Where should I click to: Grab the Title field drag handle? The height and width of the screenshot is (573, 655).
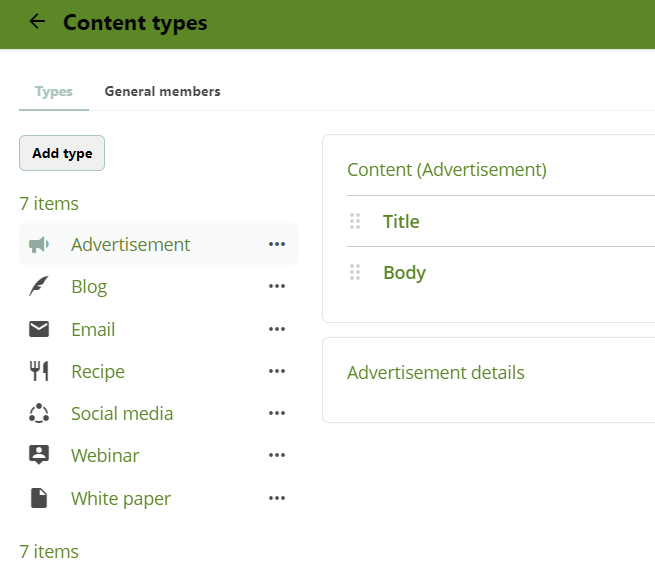click(x=355, y=221)
